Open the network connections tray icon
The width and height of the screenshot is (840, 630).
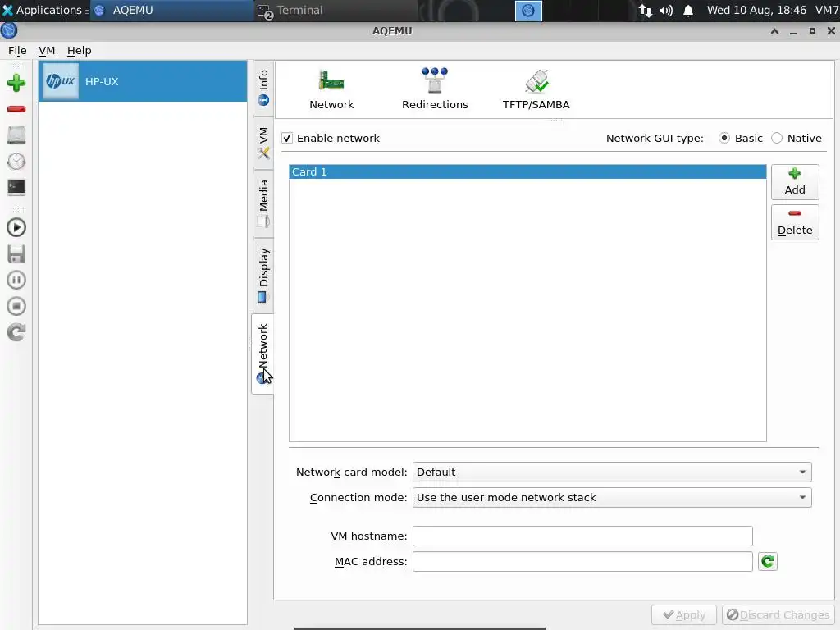tap(645, 10)
